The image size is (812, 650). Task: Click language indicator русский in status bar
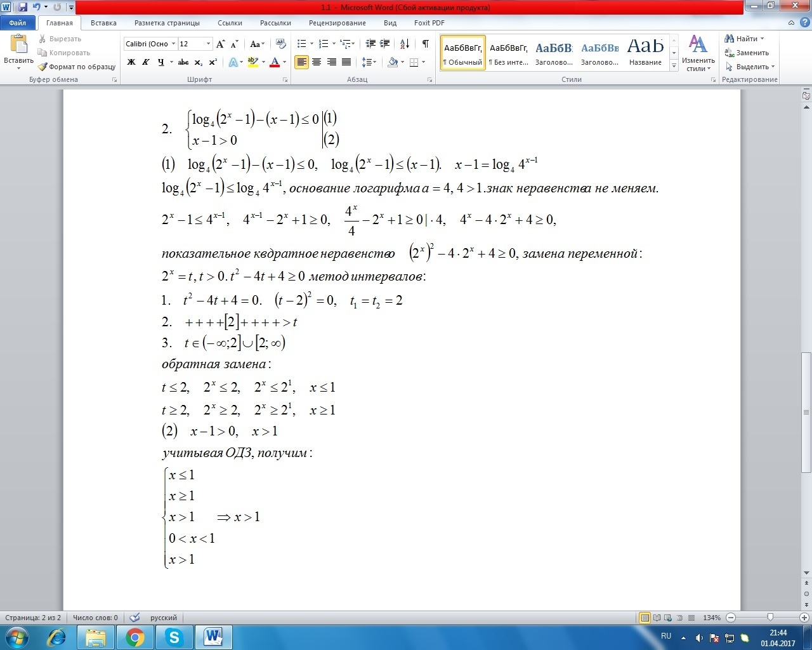click(164, 618)
